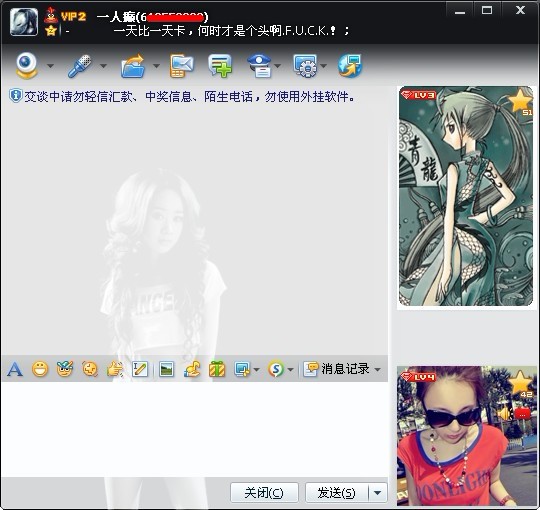The width and height of the screenshot is (540, 510).
Task: Click the pointing hand icon in chat toolbar
Action: tap(115, 370)
